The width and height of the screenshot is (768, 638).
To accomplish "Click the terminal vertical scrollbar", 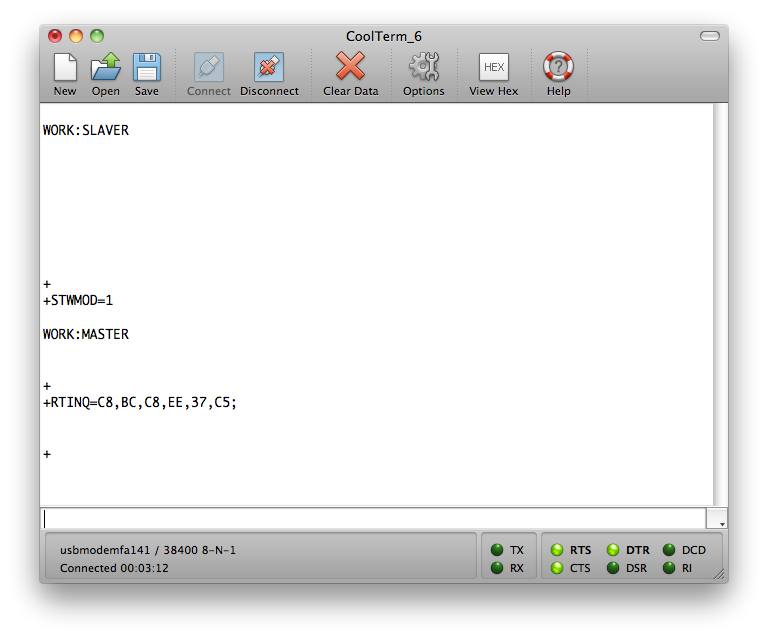I will (x=720, y=304).
